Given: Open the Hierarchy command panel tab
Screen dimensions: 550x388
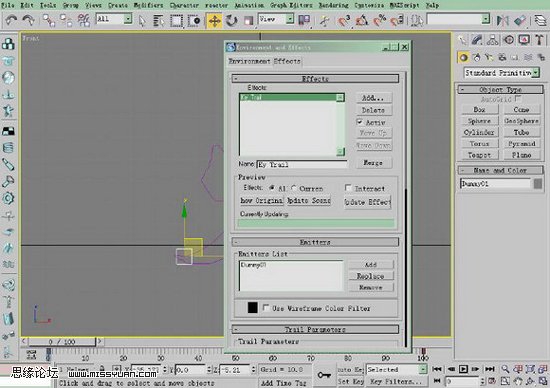Looking at the screenshot, I should pos(493,40).
